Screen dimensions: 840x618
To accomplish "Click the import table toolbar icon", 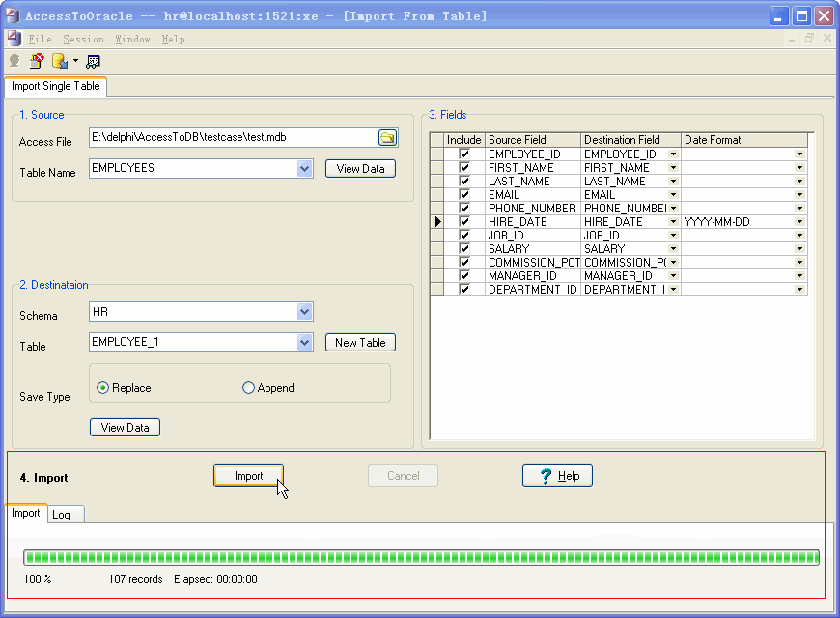I will (60, 61).
